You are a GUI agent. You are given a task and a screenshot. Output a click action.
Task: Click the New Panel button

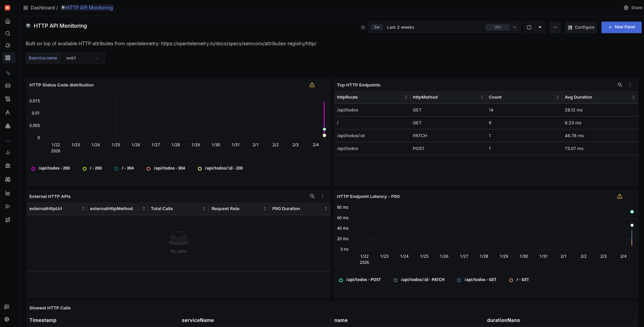pyautogui.click(x=621, y=27)
